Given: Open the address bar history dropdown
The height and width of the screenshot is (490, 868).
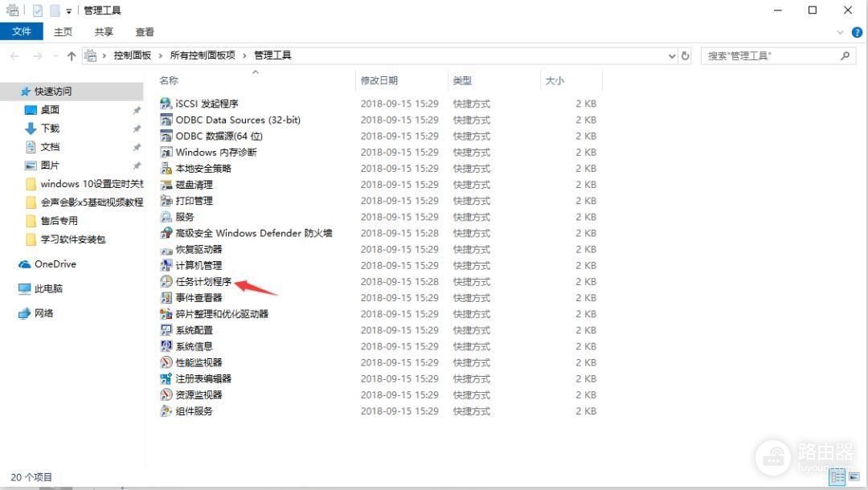Looking at the screenshot, I should (x=671, y=55).
